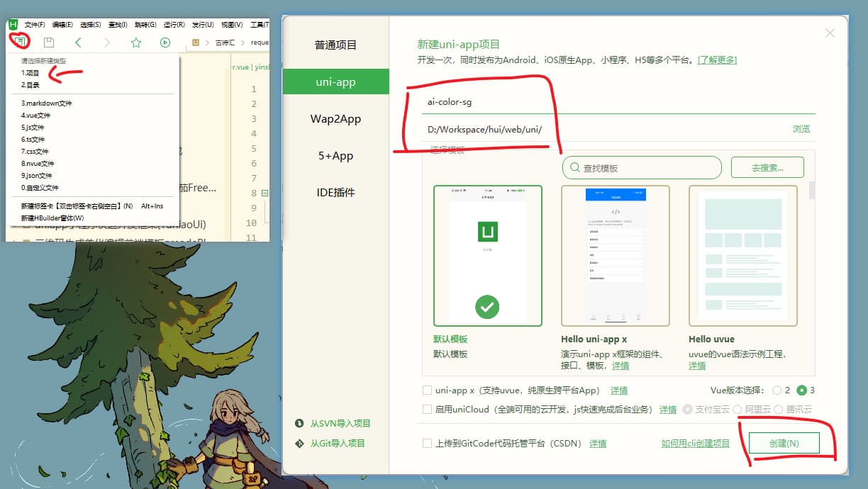The width and height of the screenshot is (868, 489).
Task: Open the 如何用cli创建项目 link
Action: (695, 444)
